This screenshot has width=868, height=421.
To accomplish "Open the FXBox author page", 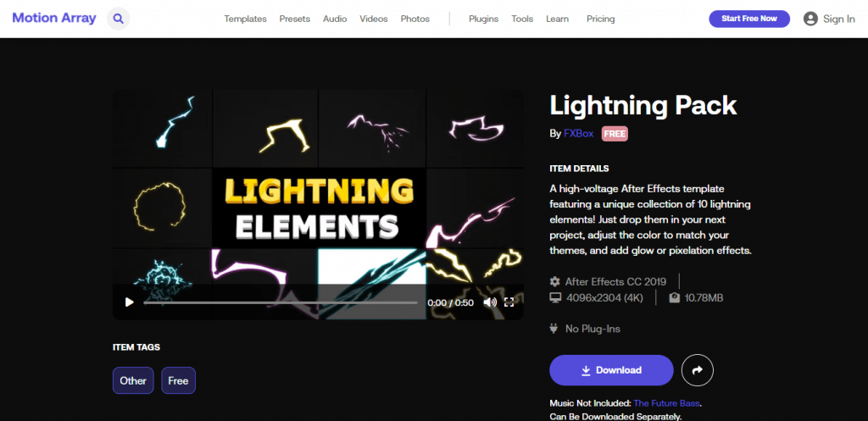I will click(580, 133).
